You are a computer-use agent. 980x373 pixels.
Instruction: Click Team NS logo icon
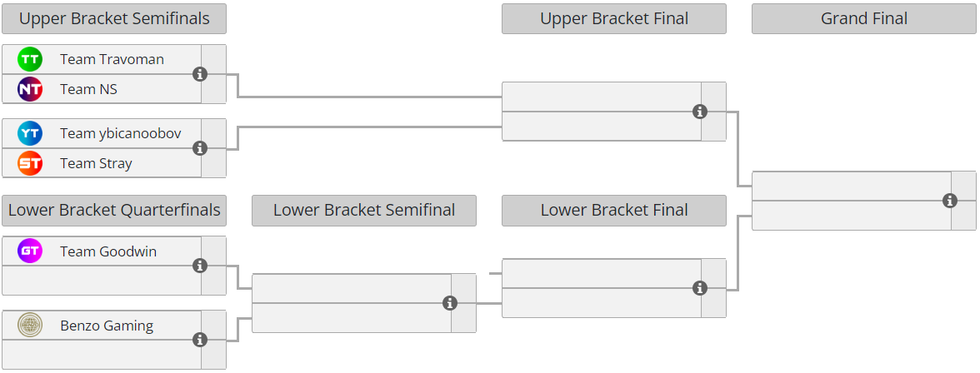click(x=30, y=89)
